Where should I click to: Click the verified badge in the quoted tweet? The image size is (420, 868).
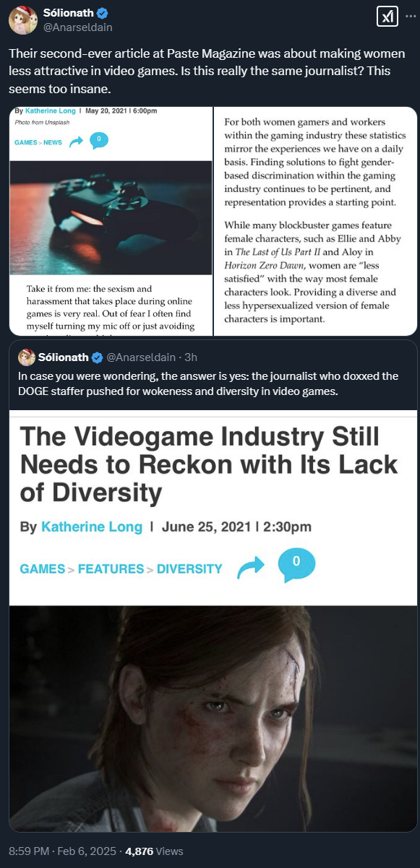point(98,357)
